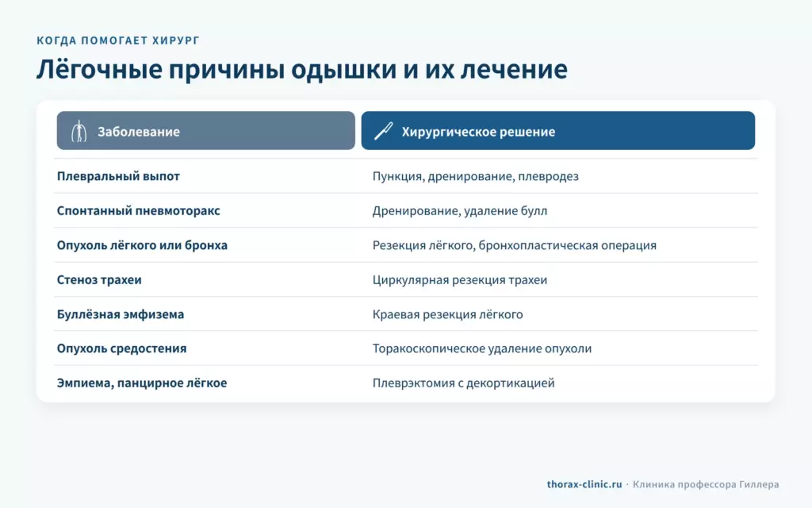812x508 pixels.
Task: Select the row label Стеноз трахеи
Action: pyautogui.click(x=99, y=280)
